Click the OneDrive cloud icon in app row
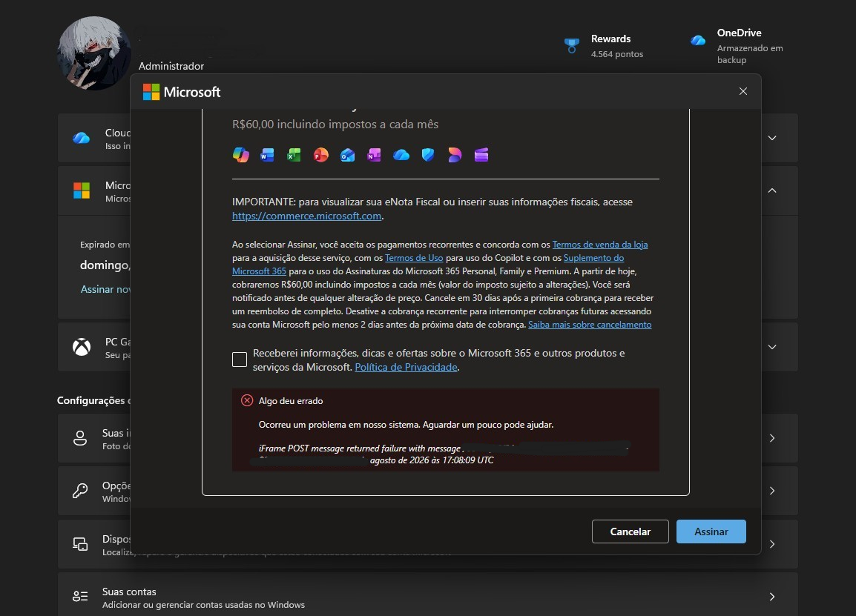 coord(401,155)
